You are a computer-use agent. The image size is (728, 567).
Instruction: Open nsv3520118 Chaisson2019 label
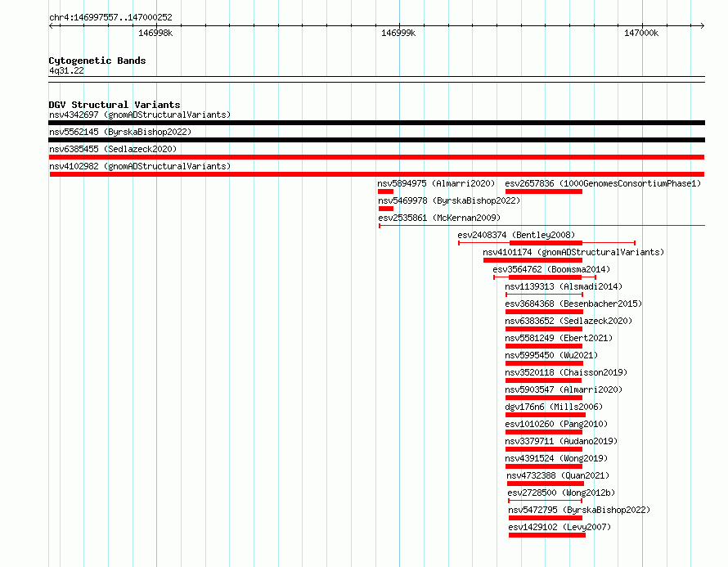click(x=566, y=372)
